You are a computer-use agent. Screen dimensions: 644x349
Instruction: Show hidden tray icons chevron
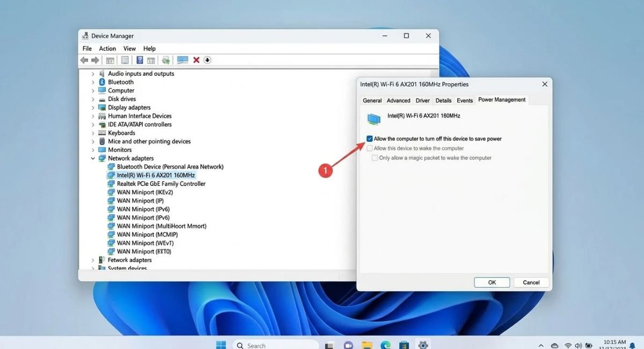541,345
